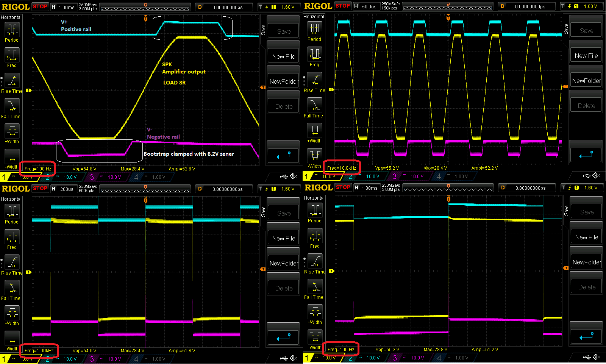
Task: Toggle channel 2 indicator in the 200us scope
Action: pos(48,359)
